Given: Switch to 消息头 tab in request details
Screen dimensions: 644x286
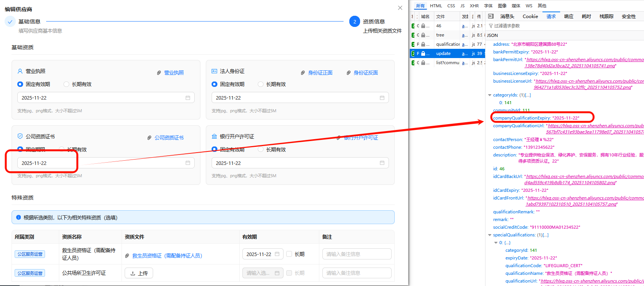Looking at the screenshot, I should (x=507, y=17).
